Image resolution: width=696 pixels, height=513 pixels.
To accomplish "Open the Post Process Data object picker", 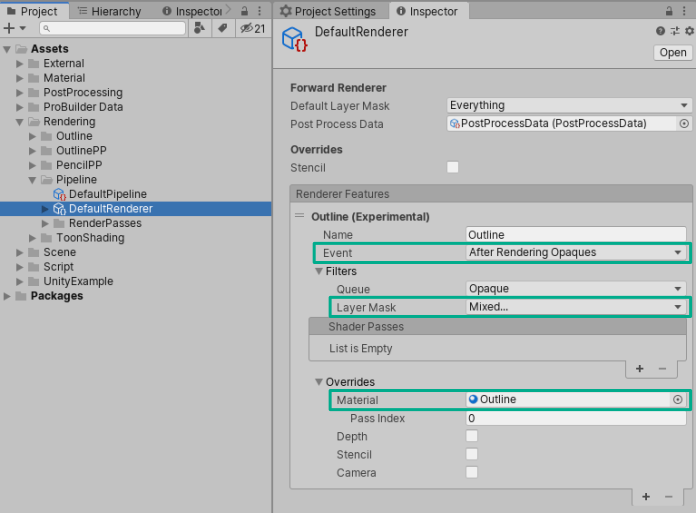I will tap(684, 124).
